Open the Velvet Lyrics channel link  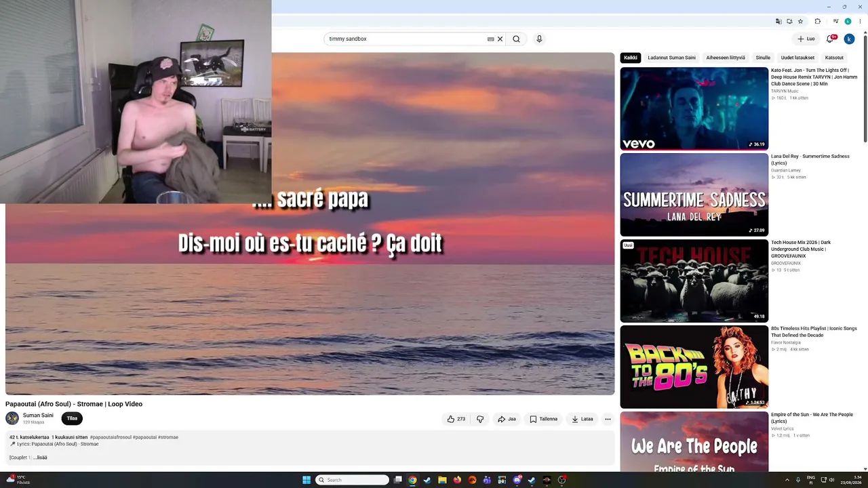[783, 428]
